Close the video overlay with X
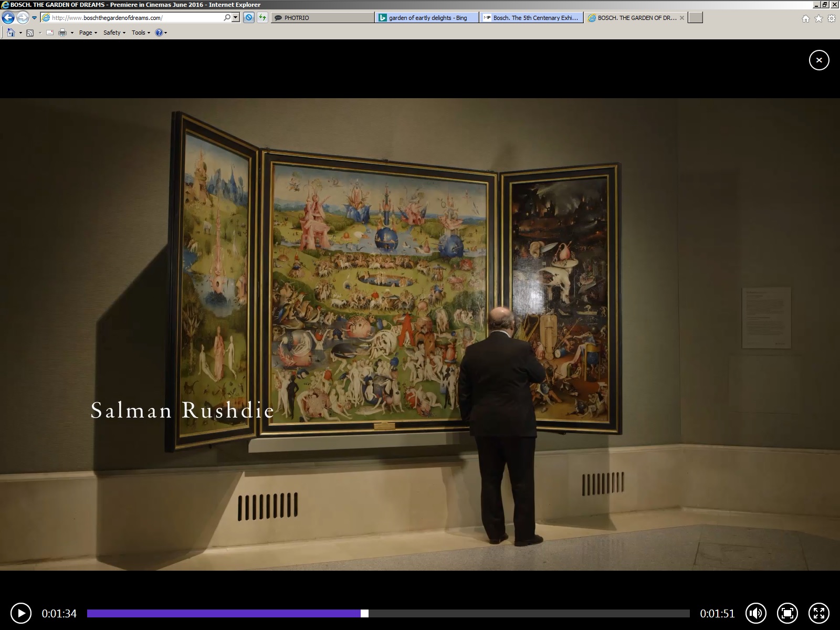The image size is (840, 630). click(818, 60)
